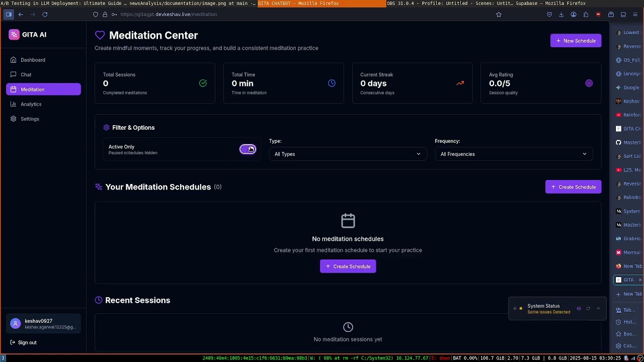Click workspace 3 indicator in status bar
This screenshot has height=362, width=644.
(3, 358)
